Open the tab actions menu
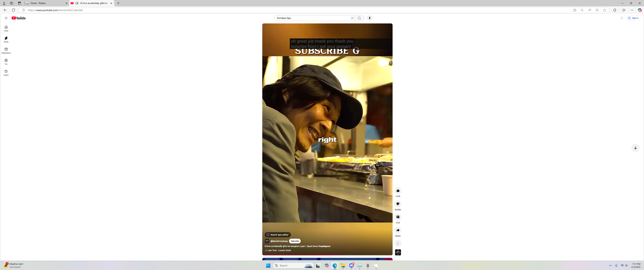 coord(19,3)
